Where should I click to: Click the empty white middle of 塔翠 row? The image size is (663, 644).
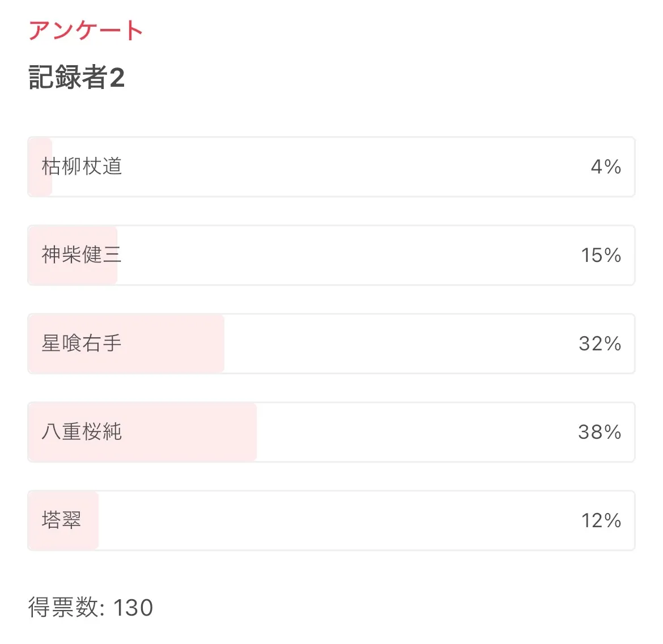(x=340, y=520)
